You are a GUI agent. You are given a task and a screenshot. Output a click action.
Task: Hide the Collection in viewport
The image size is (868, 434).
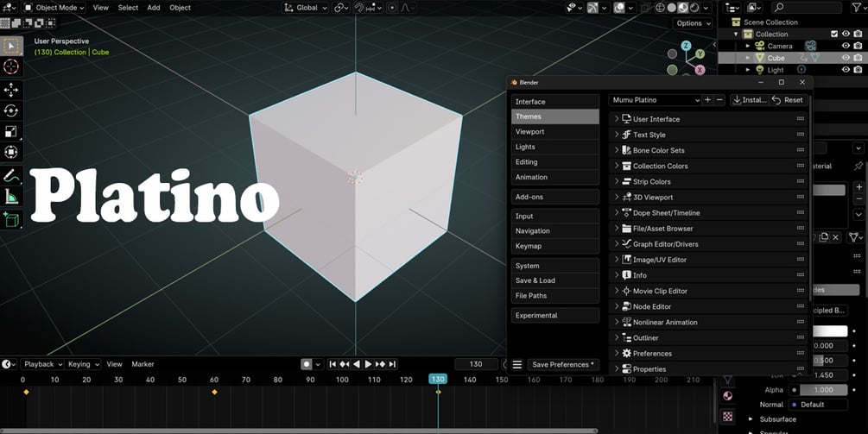846,34
